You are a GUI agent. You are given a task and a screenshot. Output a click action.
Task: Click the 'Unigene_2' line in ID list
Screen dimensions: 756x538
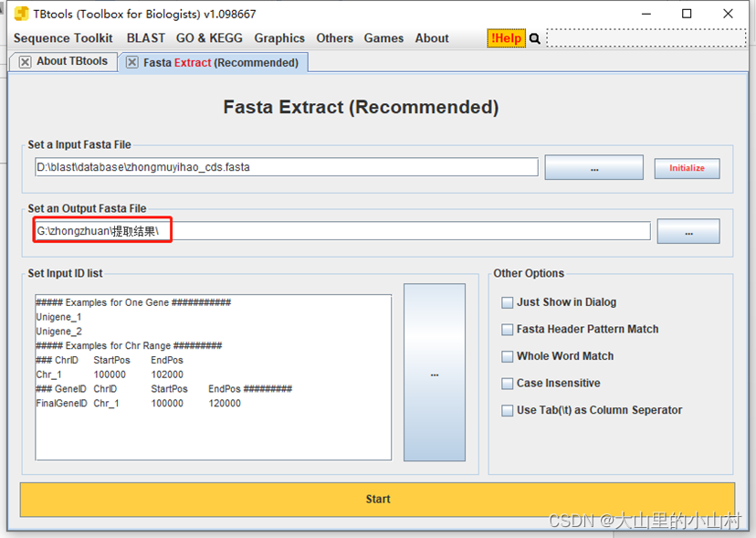pyautogui.click(x=58, y=332)
